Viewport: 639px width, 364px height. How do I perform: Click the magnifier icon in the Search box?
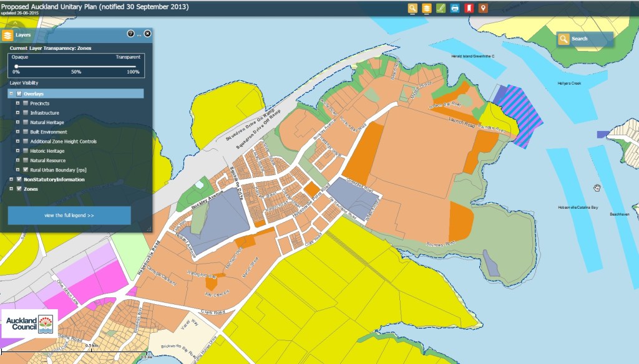tap(565, 39)
